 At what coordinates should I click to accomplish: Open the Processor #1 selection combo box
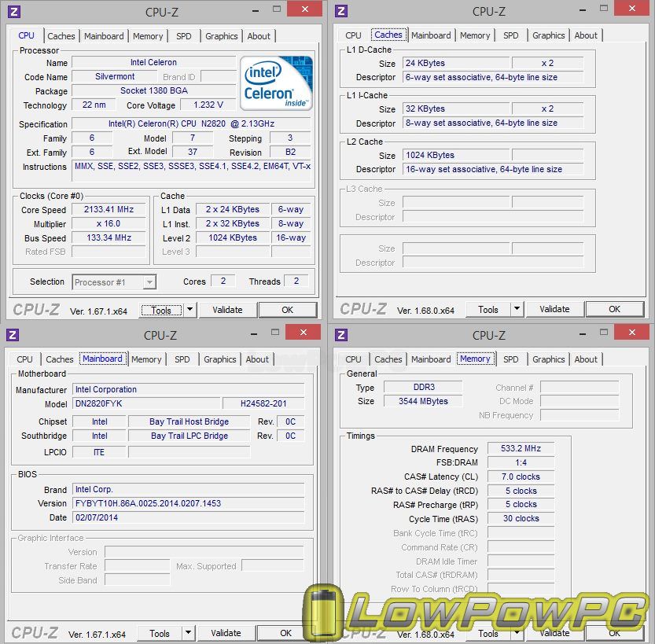point(114,282)
